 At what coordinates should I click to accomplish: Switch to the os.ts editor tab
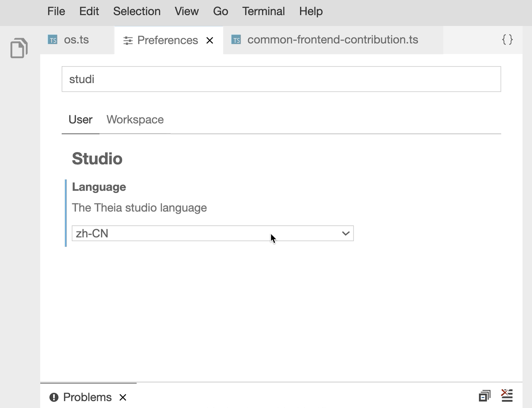[77, 40]
